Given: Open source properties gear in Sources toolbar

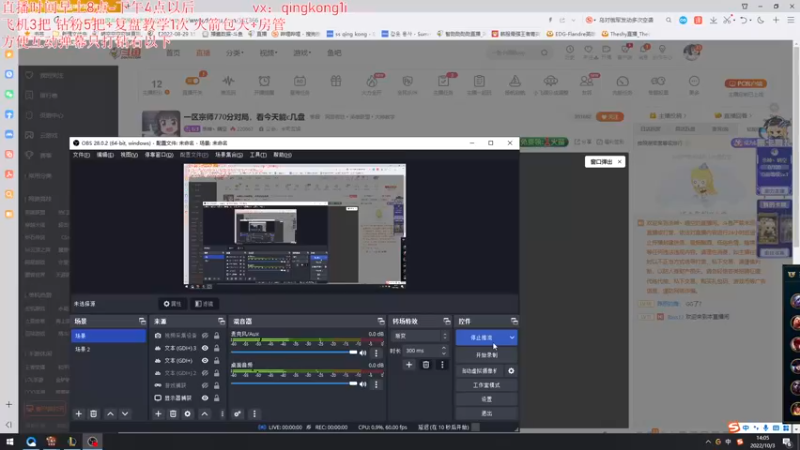Looking at the screenshot, I should pyautogui.click(x=188, y=414).
